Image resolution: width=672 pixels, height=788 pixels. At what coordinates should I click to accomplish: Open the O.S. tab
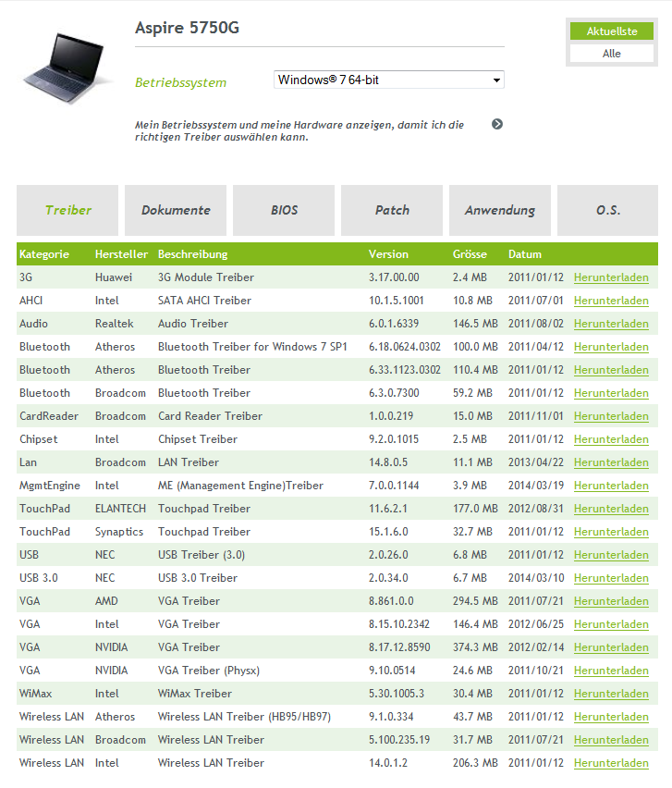tap(607, 210)
